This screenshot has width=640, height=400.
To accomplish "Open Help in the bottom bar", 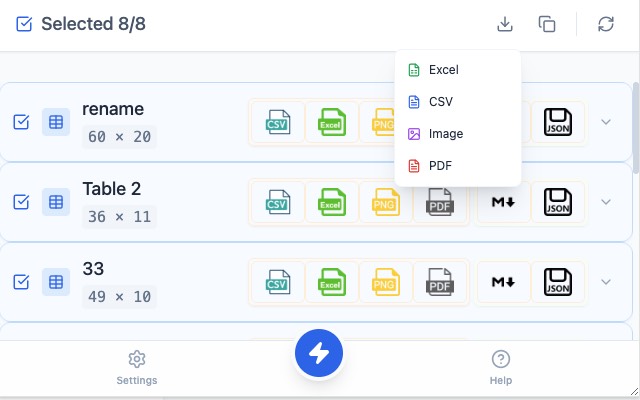I will [x=501, y=367].
